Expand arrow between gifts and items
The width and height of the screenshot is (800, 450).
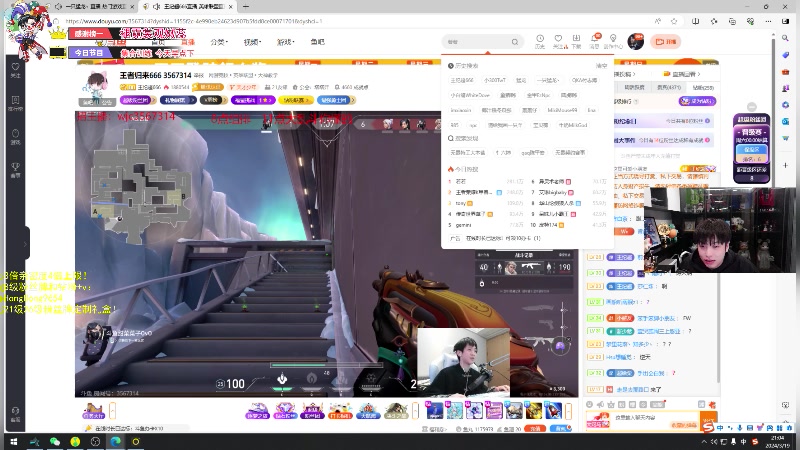(415, 410)
